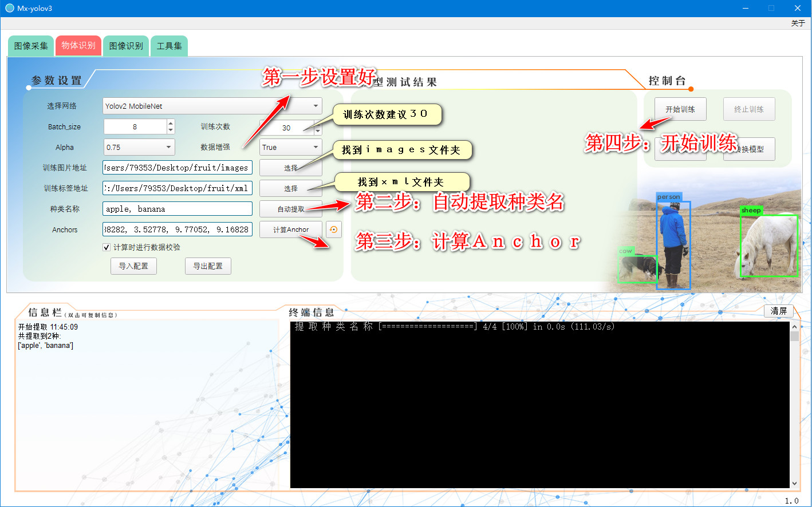Click 导出配置 to export the configuration
Image resolution: width=812 pixels, height=507 pixels.
(x=208, y=266)
